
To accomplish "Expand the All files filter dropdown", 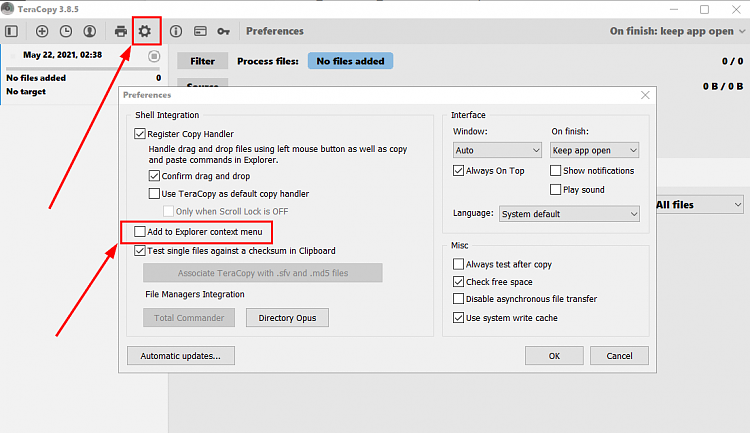I will (x=699, y=205).
